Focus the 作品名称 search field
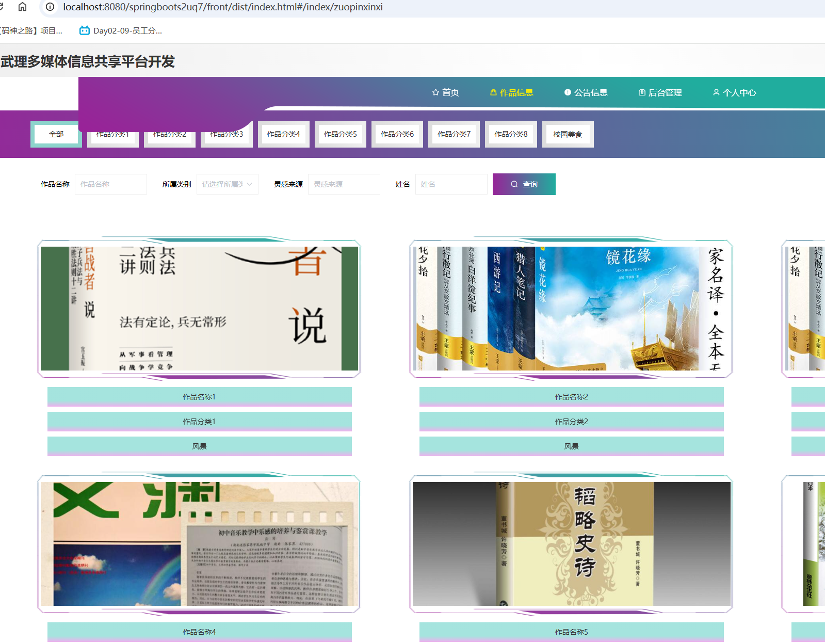825x644 pixels. click(111, 184)
